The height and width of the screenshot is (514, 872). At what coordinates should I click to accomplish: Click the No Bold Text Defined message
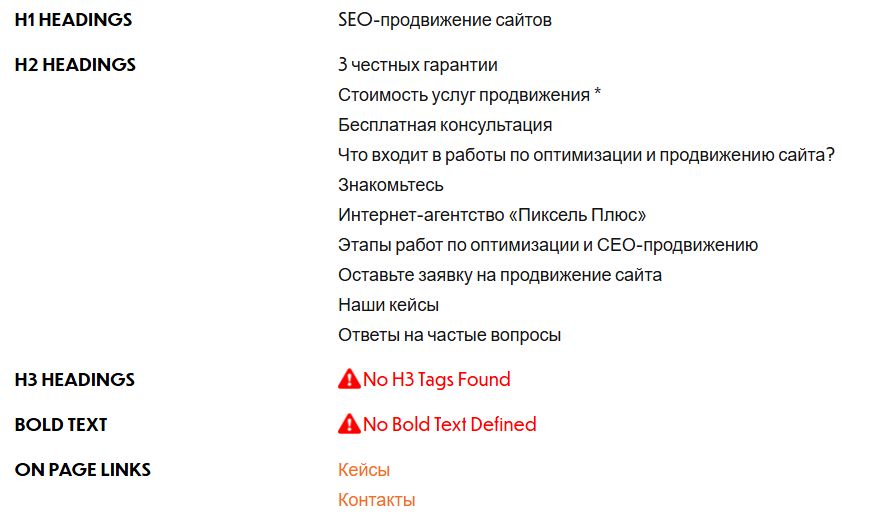pos(449,425)
